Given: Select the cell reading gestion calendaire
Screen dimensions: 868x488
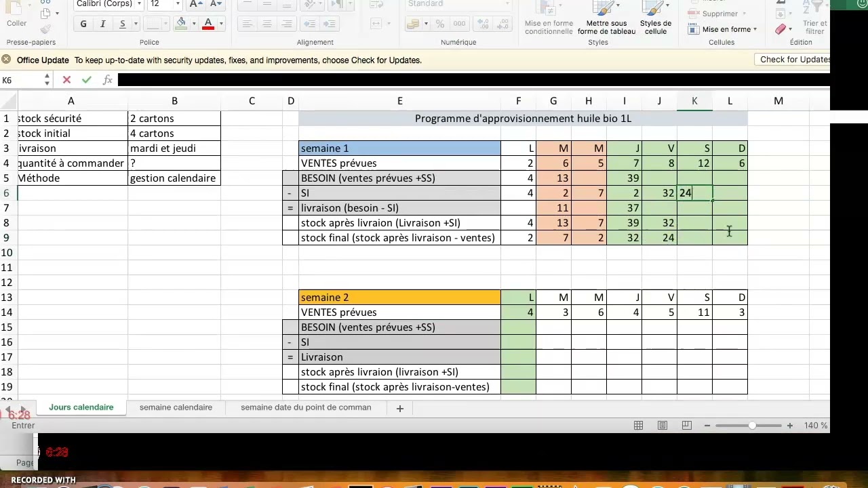Looking at the screenshot, I should coord(174,178).
